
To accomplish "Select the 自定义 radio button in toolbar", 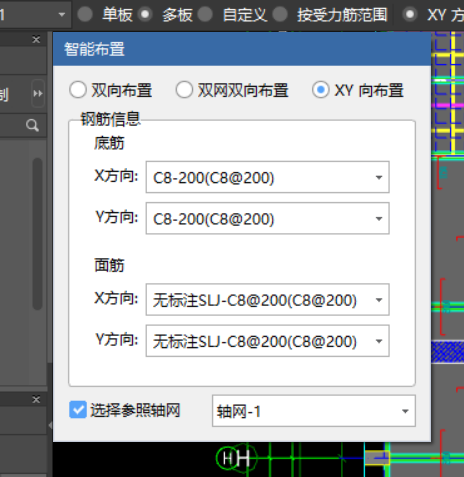I will (205, 15).
